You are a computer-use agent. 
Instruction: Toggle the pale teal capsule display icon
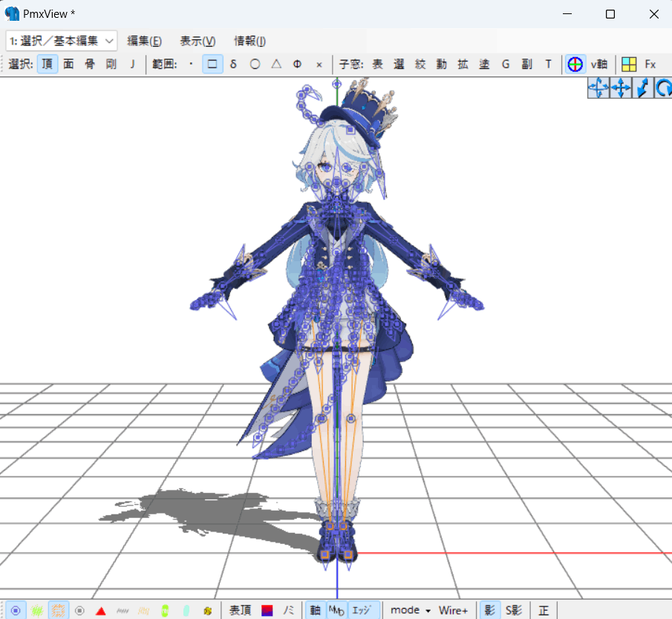pyautogui.click(x=186, y=610)
